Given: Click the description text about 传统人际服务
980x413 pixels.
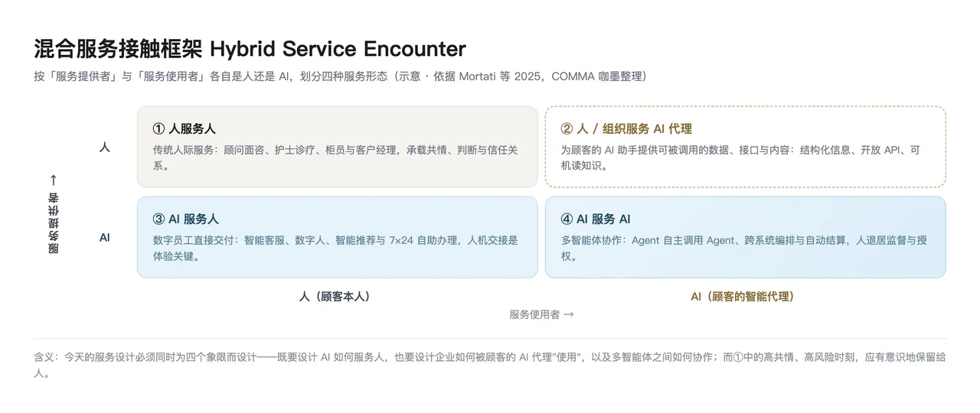Looking at the screenshot, I should coord(335,158).
